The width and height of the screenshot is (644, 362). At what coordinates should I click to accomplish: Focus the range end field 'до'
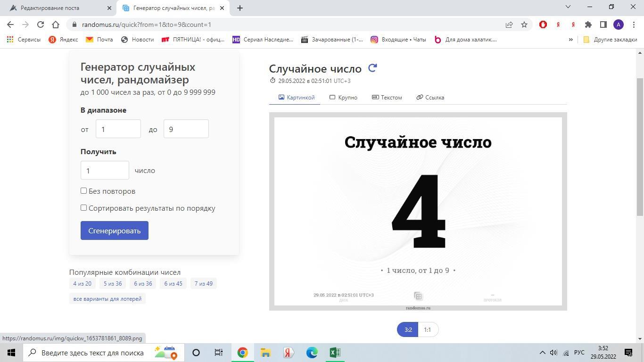click(186, 129)
